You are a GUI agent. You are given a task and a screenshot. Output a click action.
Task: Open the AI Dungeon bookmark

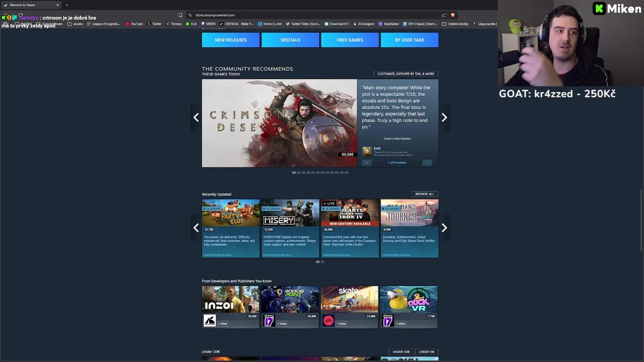point(364,24)
